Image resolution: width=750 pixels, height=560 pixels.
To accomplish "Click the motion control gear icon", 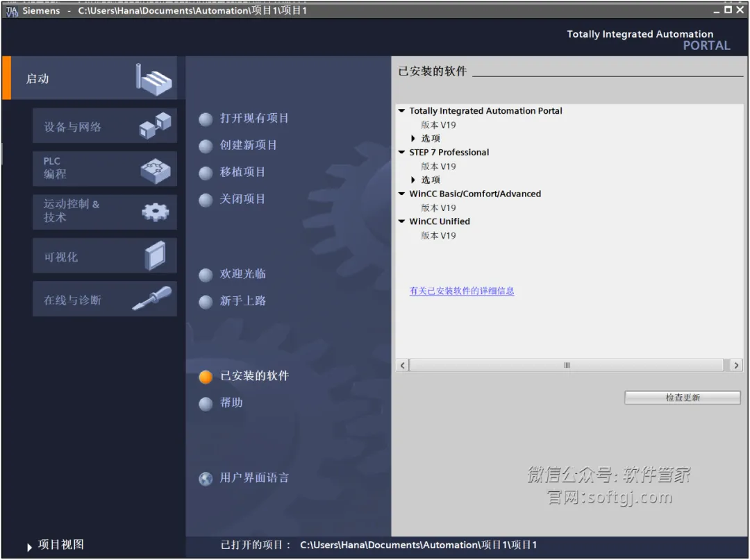I will pos(156,212).
